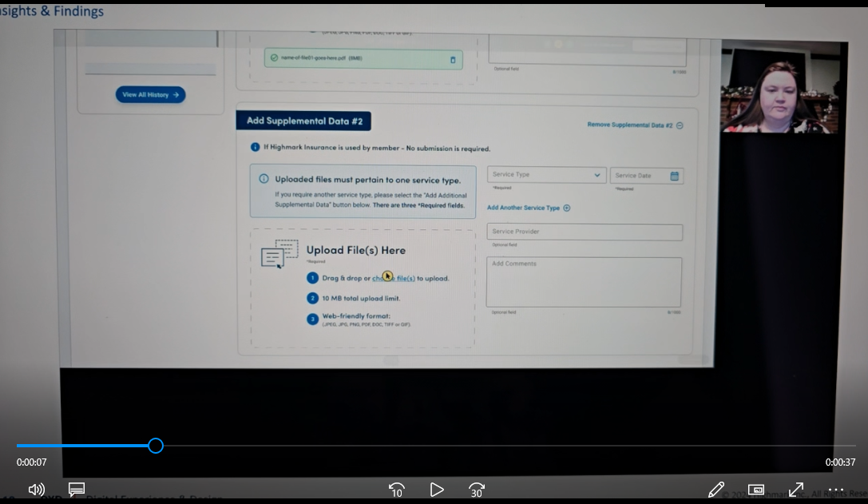Open the Service Date calendar icon

(674, 176)
